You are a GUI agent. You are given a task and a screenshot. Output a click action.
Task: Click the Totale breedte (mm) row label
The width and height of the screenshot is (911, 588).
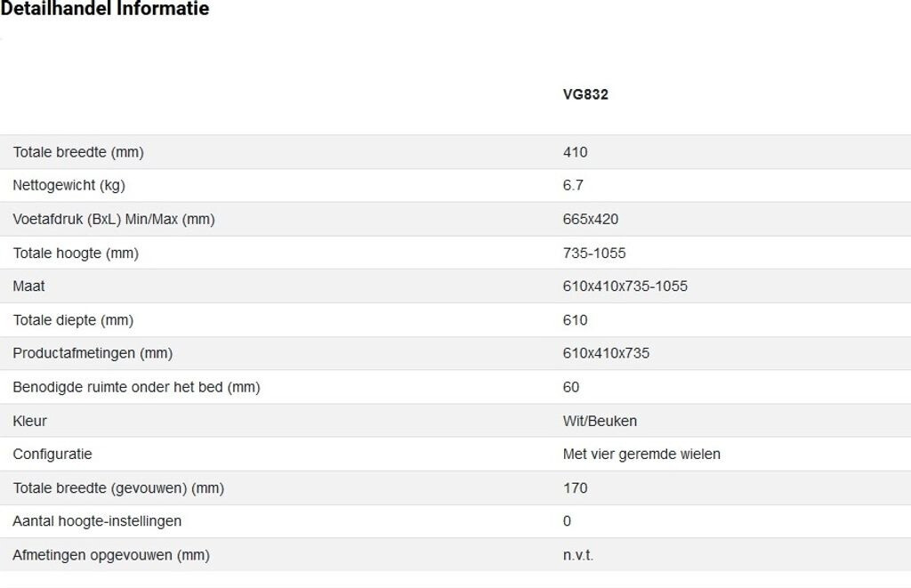tap(78, 152)
